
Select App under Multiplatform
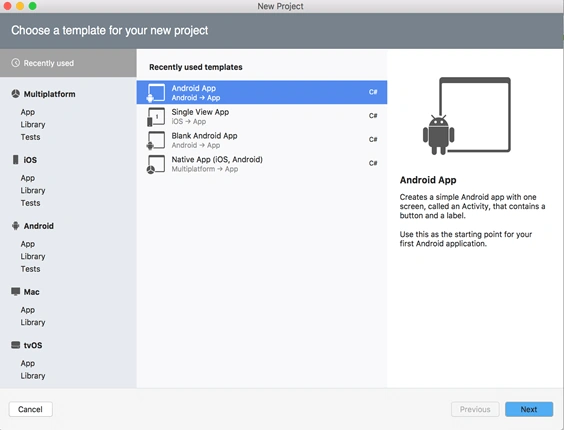point(28,112)
